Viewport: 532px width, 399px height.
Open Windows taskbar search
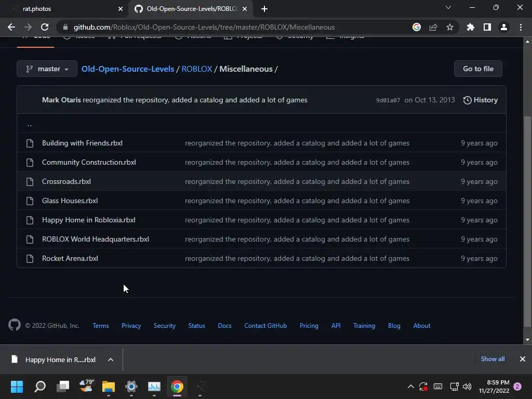tap(40, 387)
